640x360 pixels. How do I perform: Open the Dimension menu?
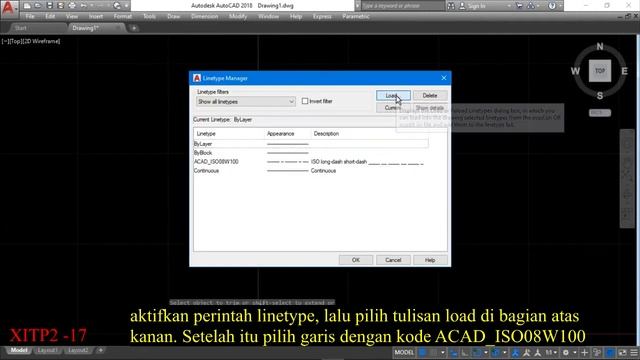coord(204,16)
